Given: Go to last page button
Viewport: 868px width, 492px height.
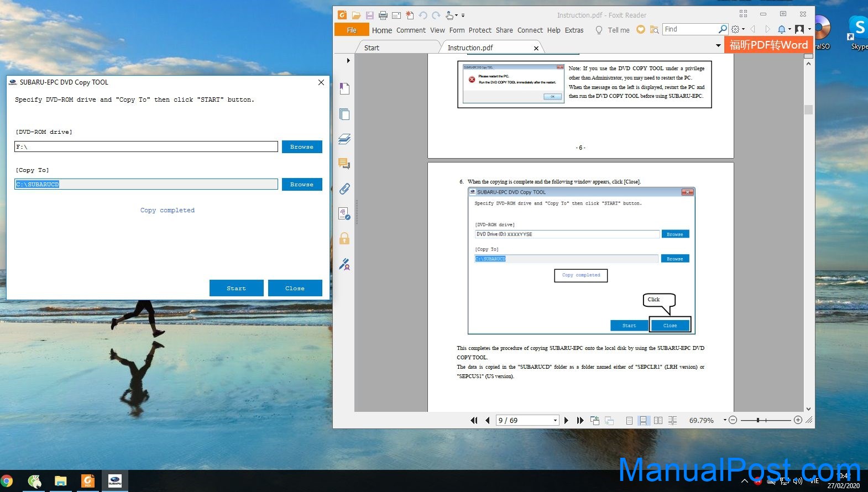Looking at the screenshot, I should tap(580, 420).
